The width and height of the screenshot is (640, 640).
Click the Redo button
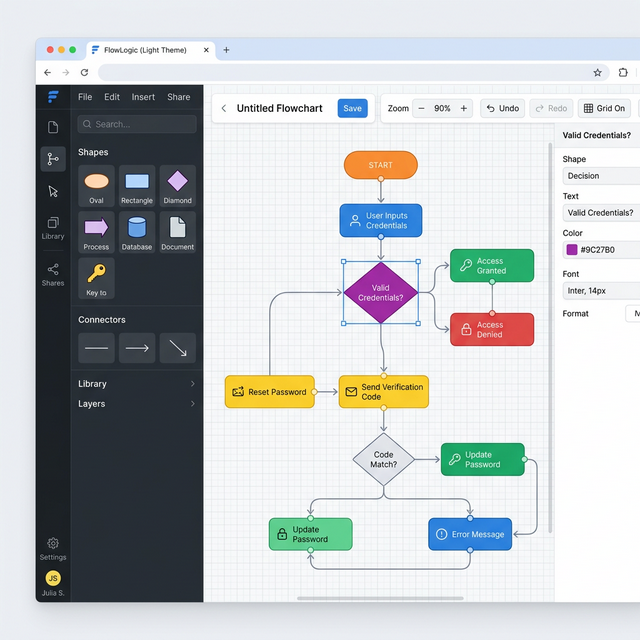(551, 108)
